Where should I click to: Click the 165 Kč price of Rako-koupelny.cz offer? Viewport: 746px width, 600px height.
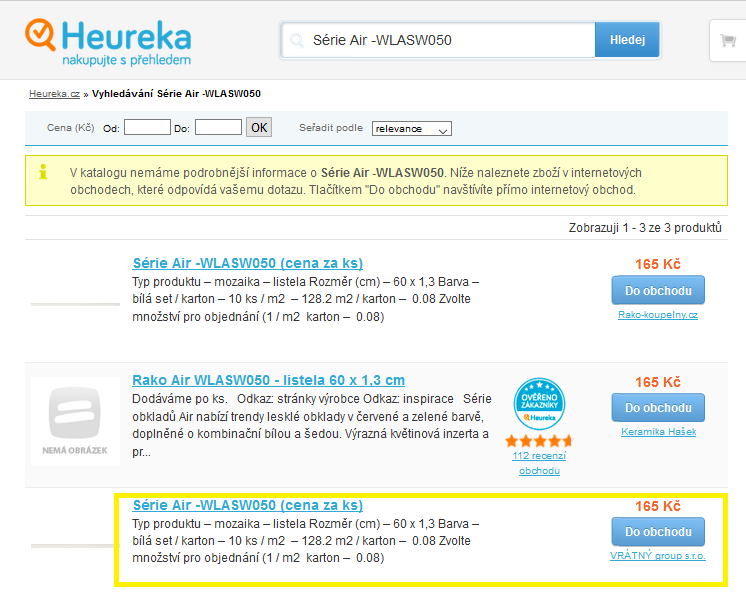[658, 264]
